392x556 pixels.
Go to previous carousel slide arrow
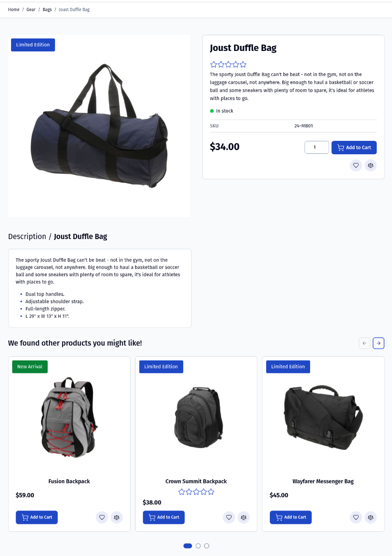(364, 343)
